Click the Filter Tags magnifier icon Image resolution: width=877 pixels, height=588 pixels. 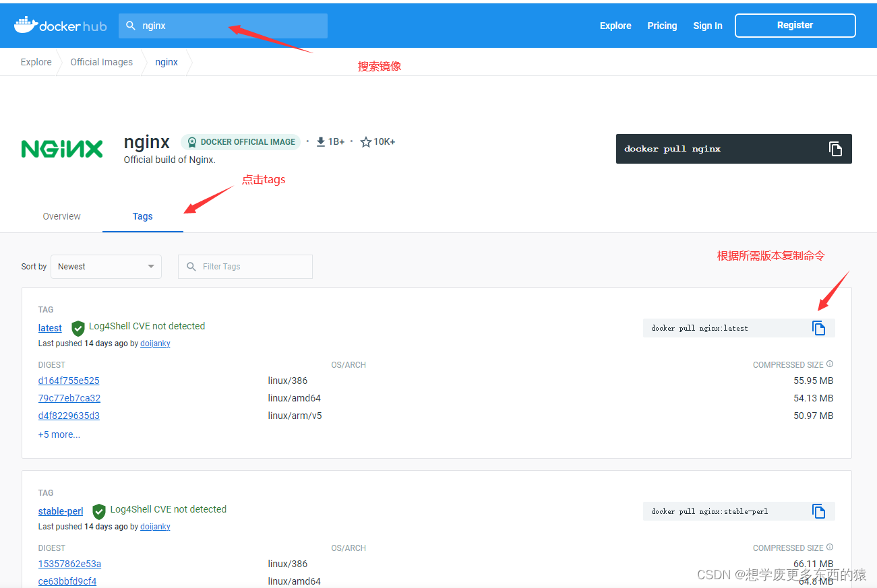click(x=191, y=267)
